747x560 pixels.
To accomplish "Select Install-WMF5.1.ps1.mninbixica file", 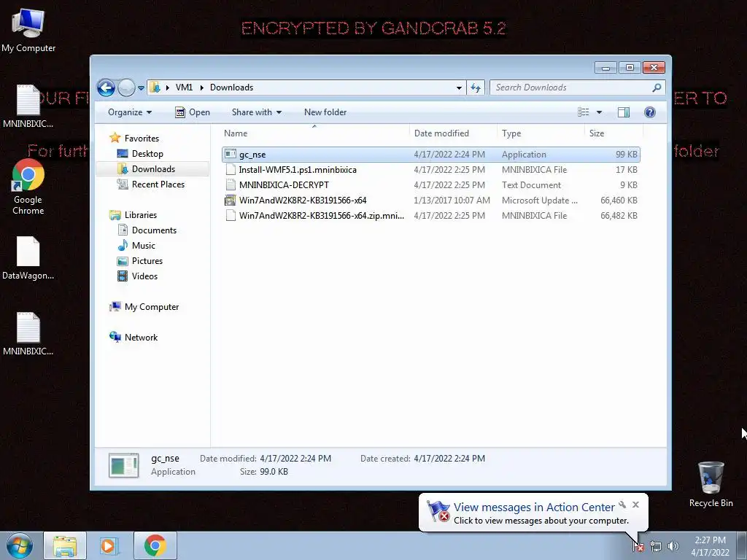I will [x=430, y=169].
